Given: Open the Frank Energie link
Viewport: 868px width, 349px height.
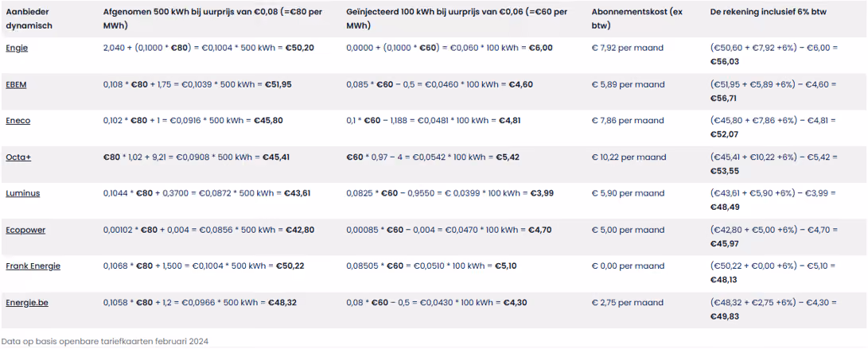Looking at the screenshot, I should coord(33,266).
